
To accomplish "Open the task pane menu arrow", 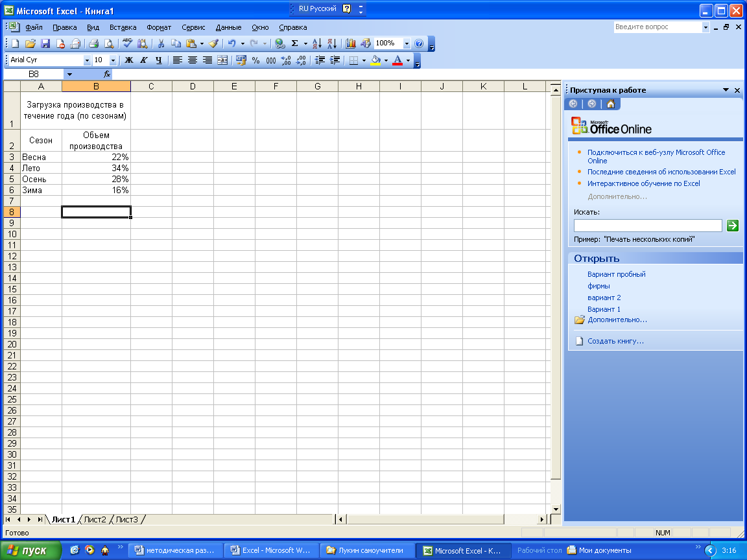I will click(726, 90).
